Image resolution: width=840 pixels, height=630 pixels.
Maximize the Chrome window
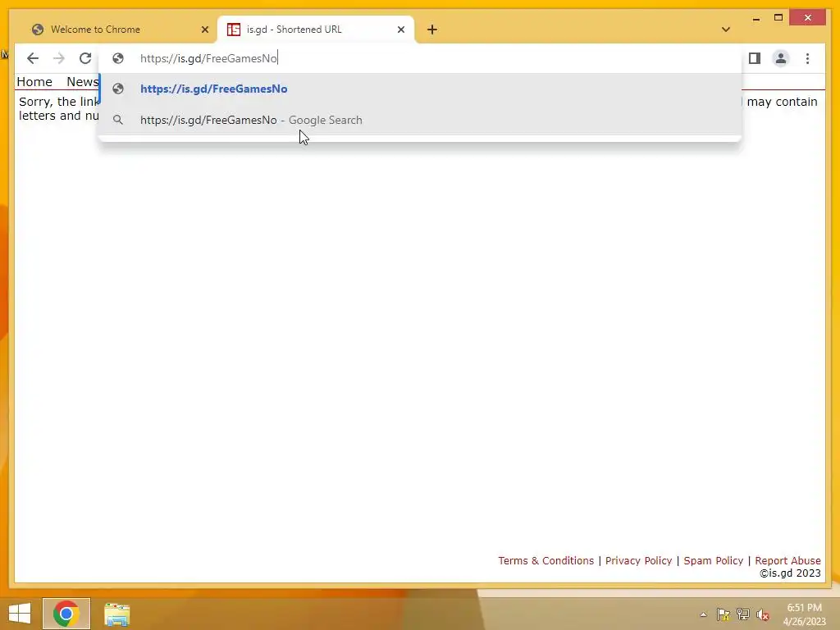coord(778,18)
